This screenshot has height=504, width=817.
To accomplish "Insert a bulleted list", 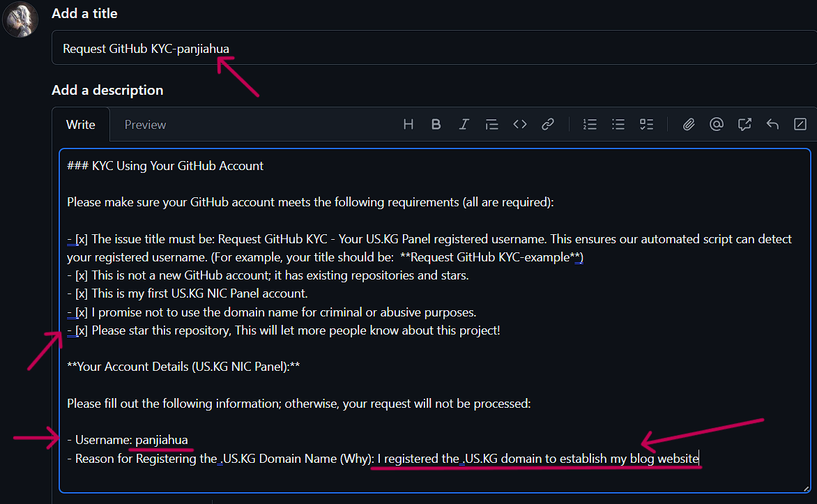I will tap(618, 125).
